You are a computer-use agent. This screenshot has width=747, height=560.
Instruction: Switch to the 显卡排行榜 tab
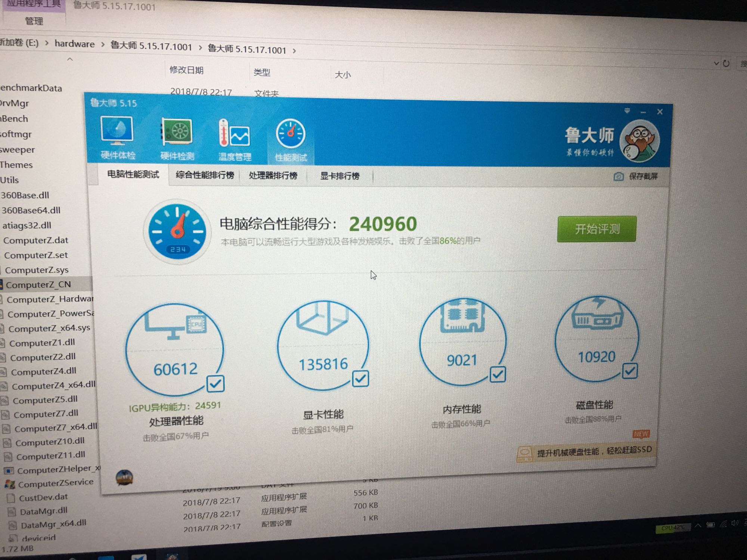coord(340,176)
